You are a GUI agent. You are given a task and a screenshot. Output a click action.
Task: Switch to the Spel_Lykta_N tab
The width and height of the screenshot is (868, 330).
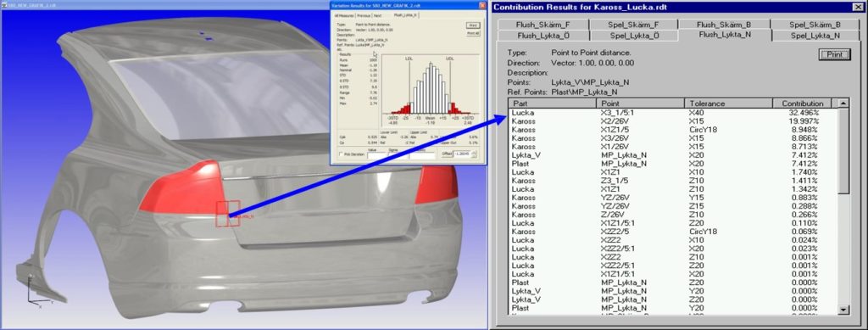(815, 36)
